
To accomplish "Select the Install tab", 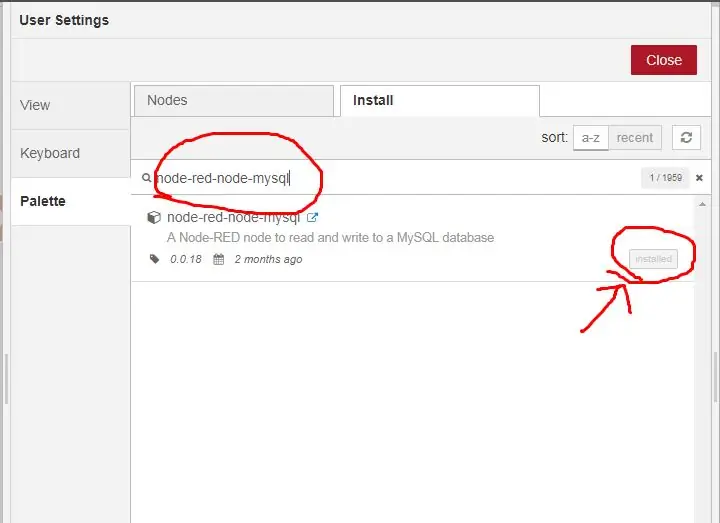I will 440,101.
